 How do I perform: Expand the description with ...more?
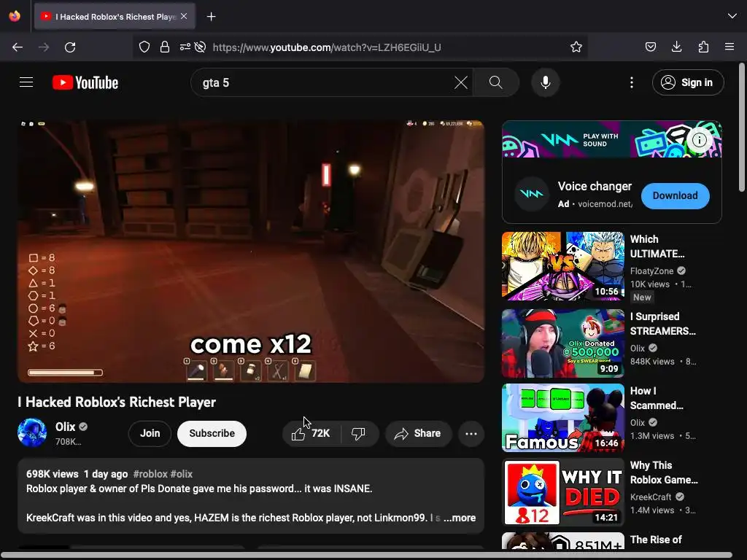pyautogui.click(x=460, y=518)
